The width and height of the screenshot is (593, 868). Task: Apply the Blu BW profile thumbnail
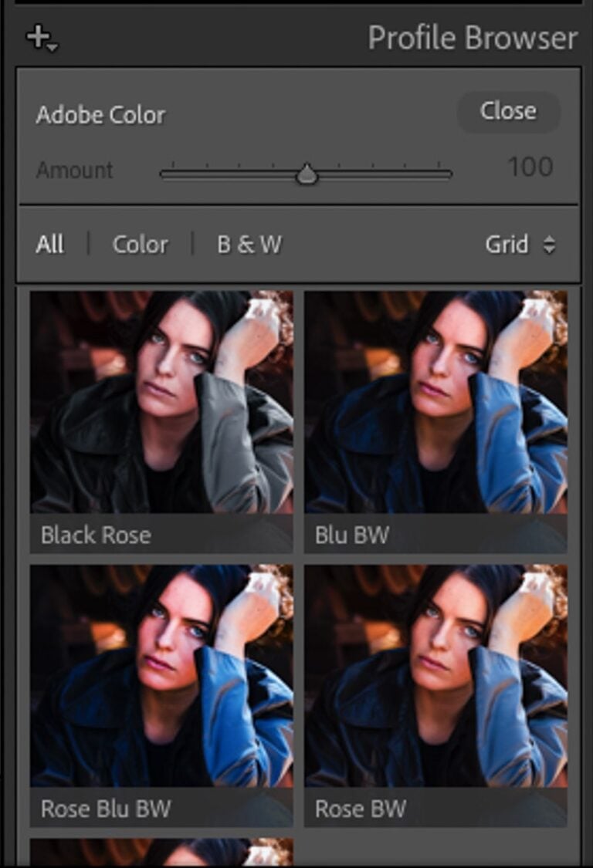435,422
